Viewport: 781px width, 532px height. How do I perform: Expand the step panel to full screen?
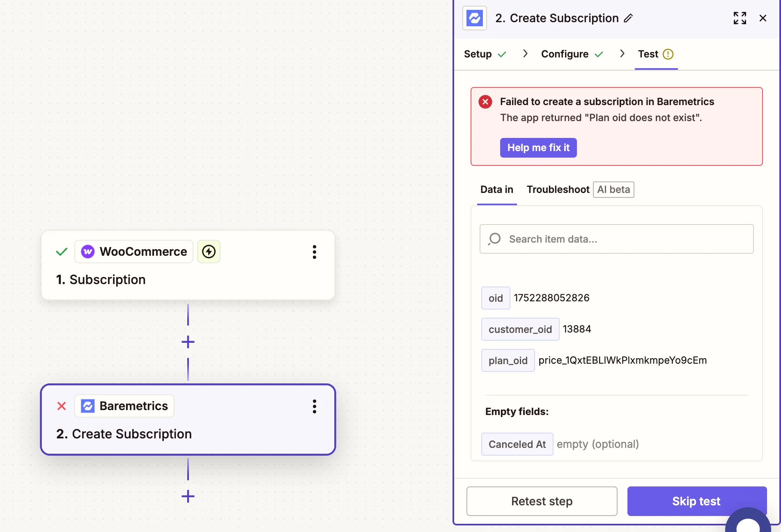(740, 18)
